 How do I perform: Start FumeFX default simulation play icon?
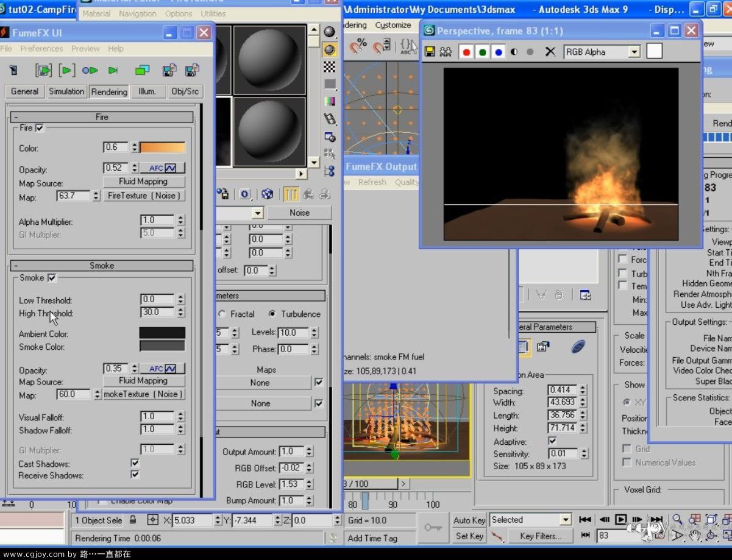click(67, 71)
